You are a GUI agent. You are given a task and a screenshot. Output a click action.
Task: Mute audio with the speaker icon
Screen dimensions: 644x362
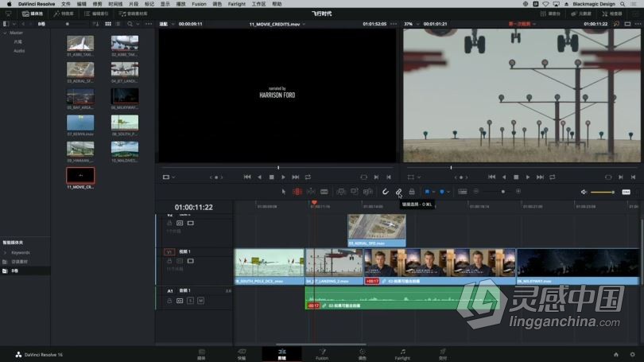point(584,192)
